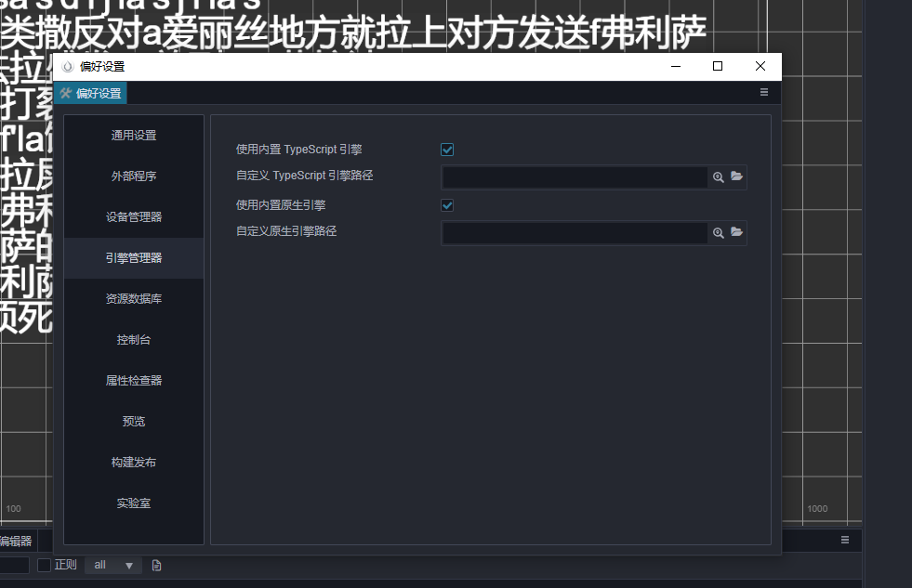Open the all log filter dropdown
912x588 pixels.
coord(113,566)
